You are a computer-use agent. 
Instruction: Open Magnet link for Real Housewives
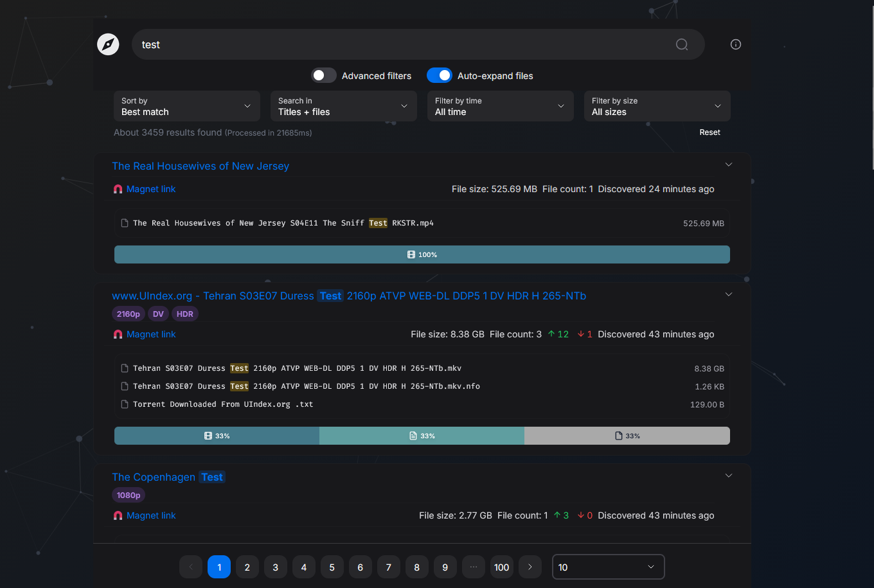tap(151, 189)
